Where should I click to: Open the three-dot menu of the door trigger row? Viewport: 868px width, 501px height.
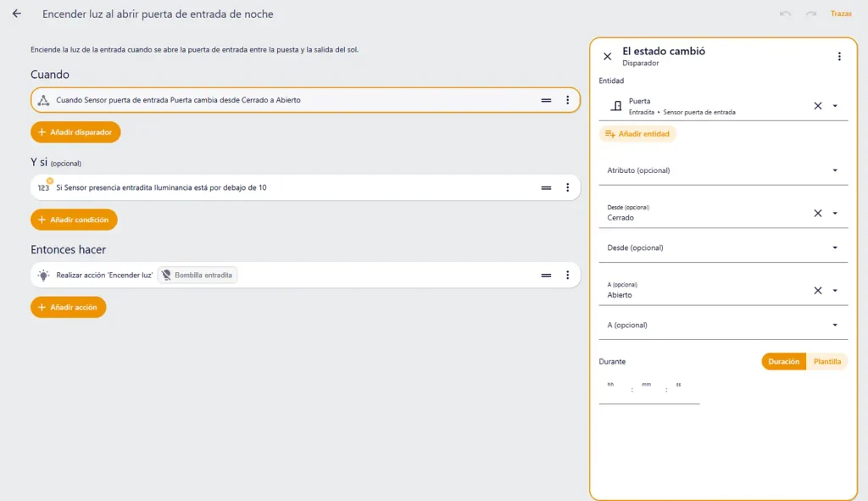(x=567, y=100)
